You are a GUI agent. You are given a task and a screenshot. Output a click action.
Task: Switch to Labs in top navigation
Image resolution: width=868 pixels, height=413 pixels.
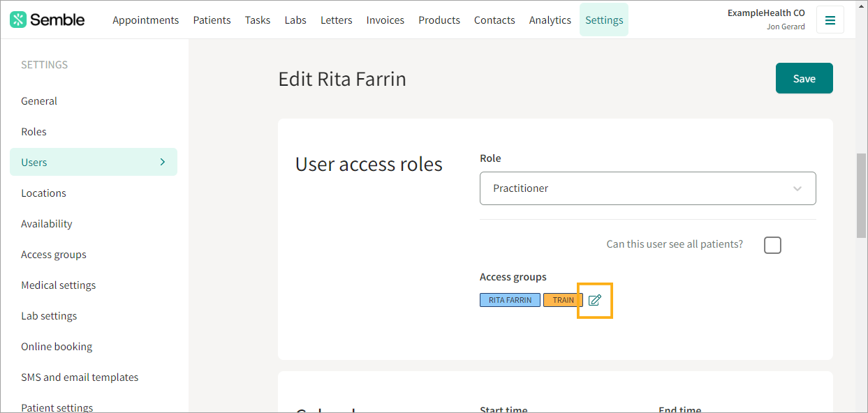[295, 20]
